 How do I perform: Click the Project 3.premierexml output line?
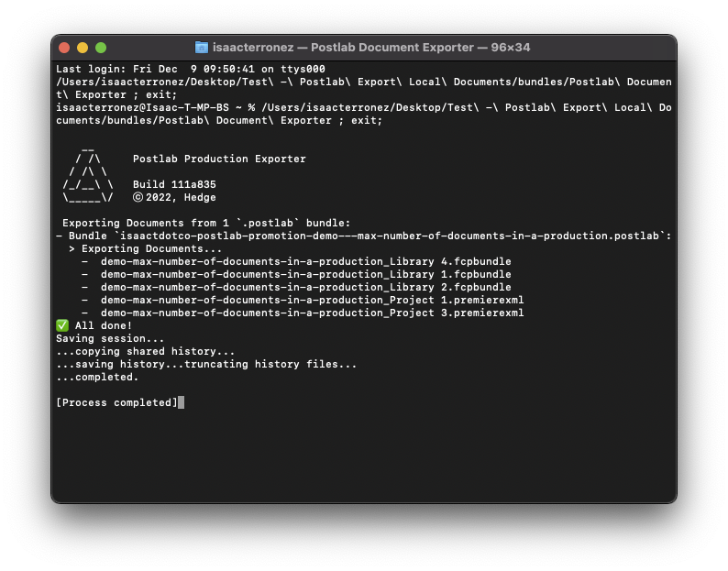(312, 313)
